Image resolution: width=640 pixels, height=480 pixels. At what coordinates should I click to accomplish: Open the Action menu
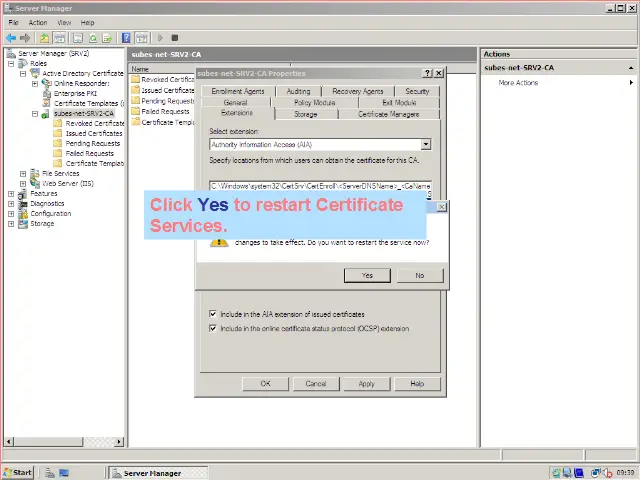pyautogui.click(x=38, y=22)
